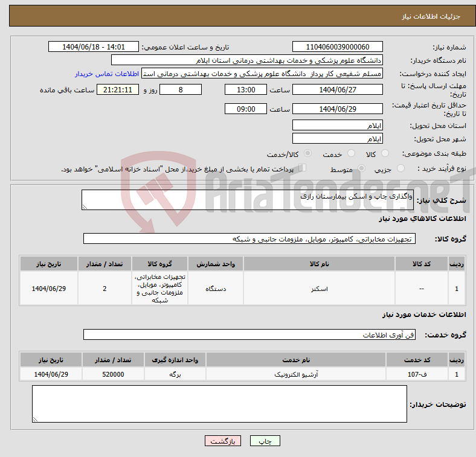This screenshot has width=476, height=457.
Task: Select the متوسط purchase type radio
Action: [361, 168]
